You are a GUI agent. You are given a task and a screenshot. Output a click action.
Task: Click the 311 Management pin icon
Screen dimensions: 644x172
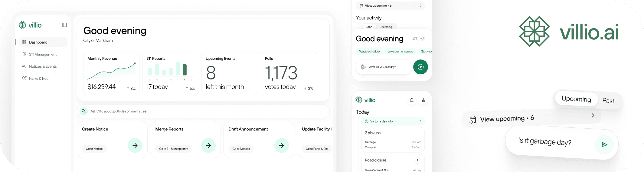click(x=25, y=54)
